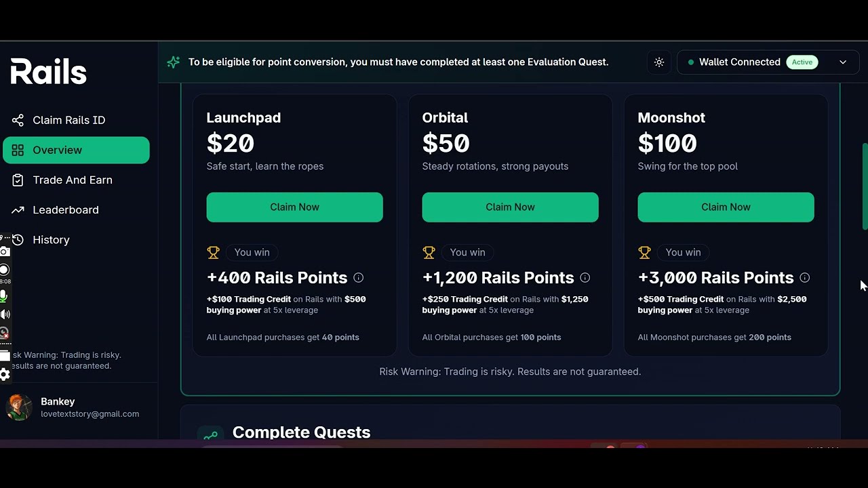Claim the $20 Launchpad plan
The image size is (868, 488).
[x=294, y=207]
